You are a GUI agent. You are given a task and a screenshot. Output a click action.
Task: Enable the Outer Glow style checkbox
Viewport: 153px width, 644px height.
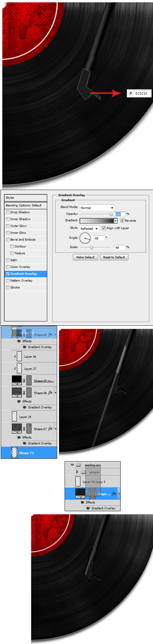click(7, 226)
